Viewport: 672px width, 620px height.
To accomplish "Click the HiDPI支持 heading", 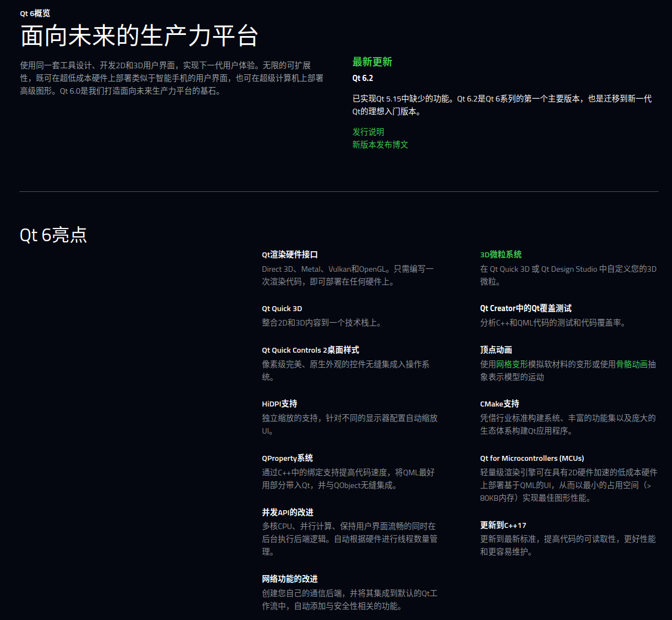I will (x=279, y=404).
